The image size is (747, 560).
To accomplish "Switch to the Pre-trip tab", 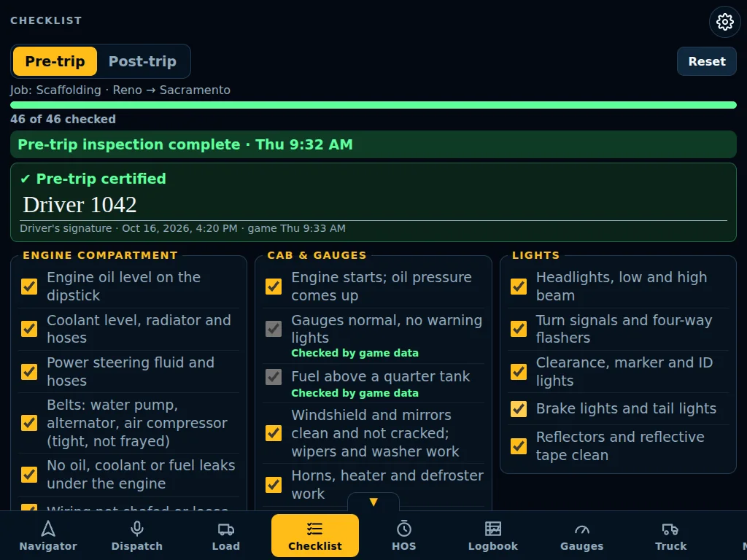I will click(55, 61).
